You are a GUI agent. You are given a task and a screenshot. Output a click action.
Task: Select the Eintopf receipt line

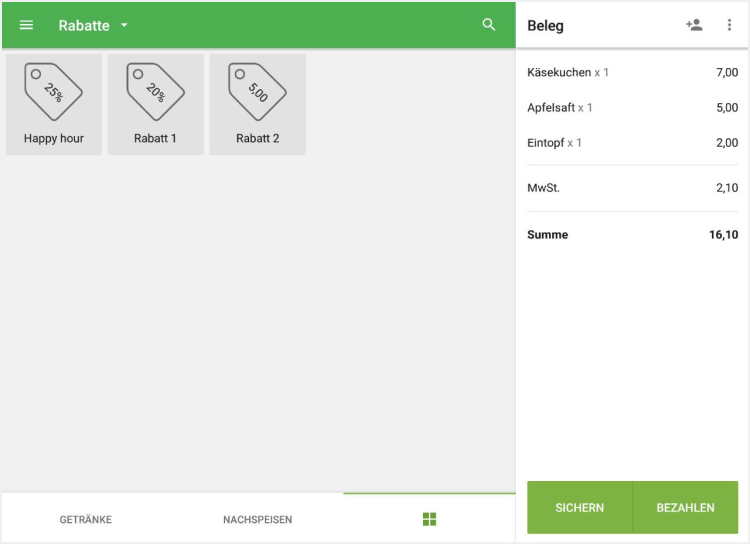point(632,143)
